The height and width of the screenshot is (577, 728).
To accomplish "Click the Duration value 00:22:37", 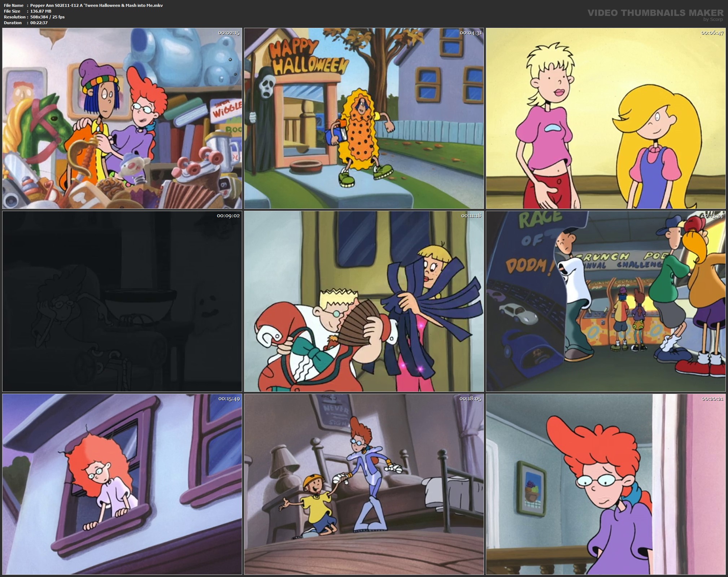I will click(39, 23).
